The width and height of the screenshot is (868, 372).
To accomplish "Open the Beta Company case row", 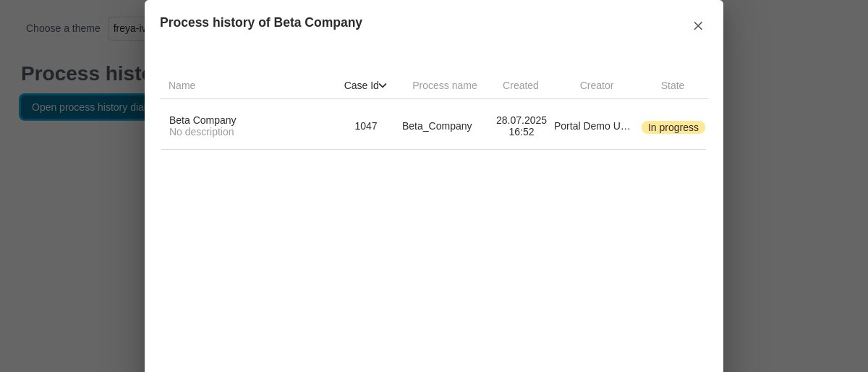I will coord(203,120).
